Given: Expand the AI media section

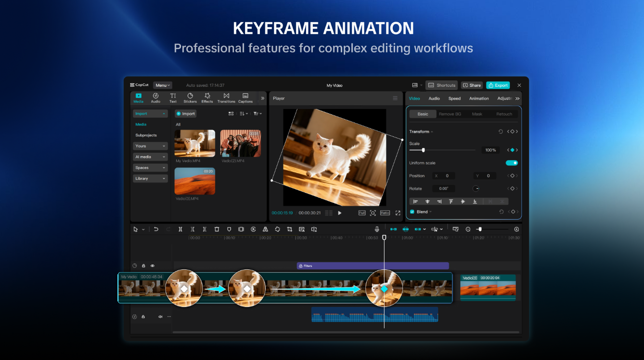Looking at the screenshot, I should (150, 157).
